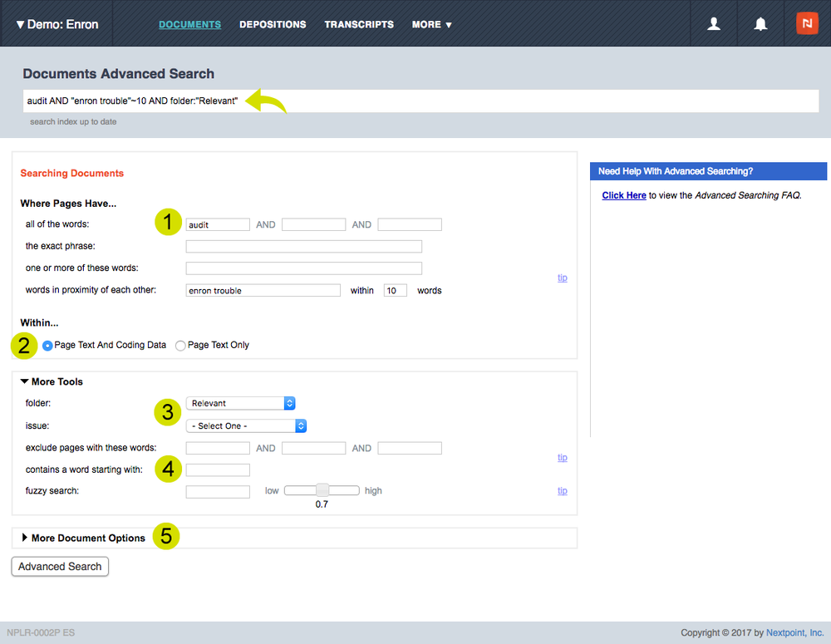Open the tip link beside exclude words
Screen dimensions: 831x644
[x=563, y=457]
